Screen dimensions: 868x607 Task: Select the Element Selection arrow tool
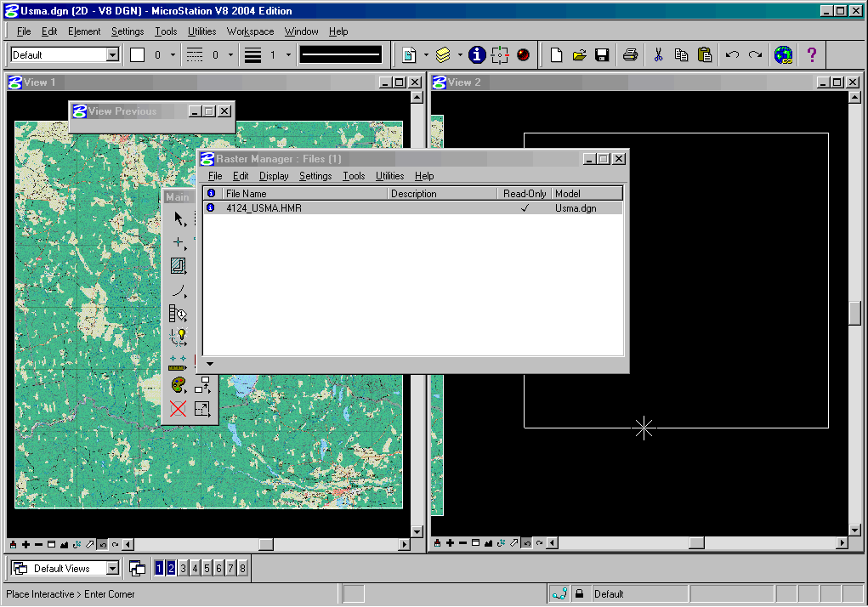pos(179,219)
